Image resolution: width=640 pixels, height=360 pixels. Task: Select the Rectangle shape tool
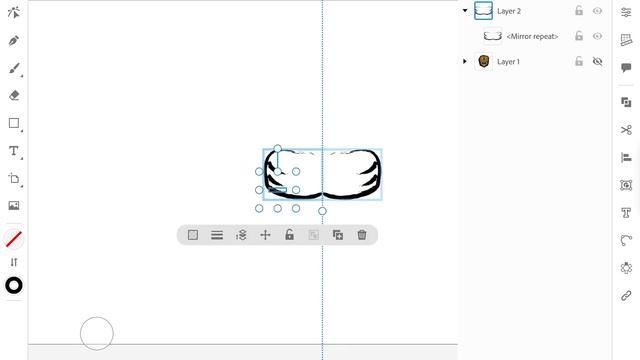tap(14, 123)
